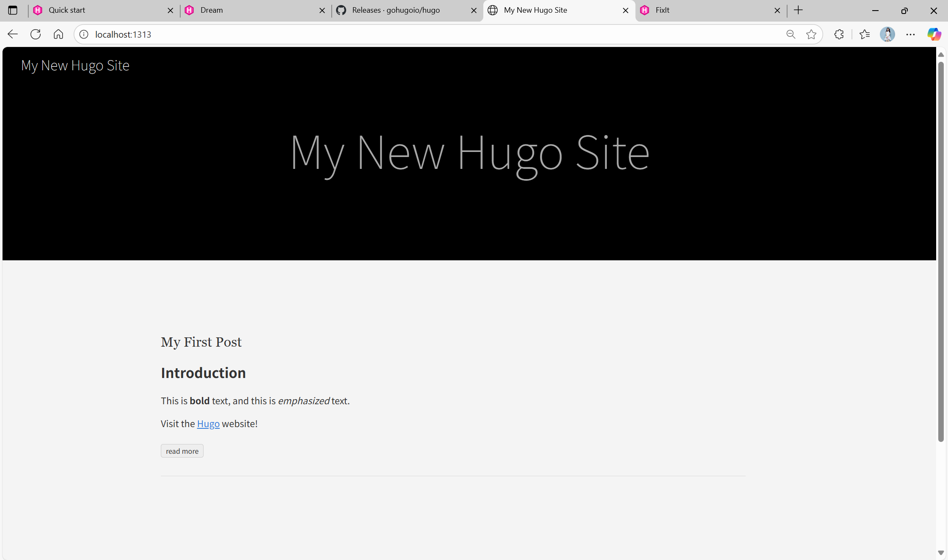Select the My New Hugo Site tab
948x560 pixels.
(559, 10)
